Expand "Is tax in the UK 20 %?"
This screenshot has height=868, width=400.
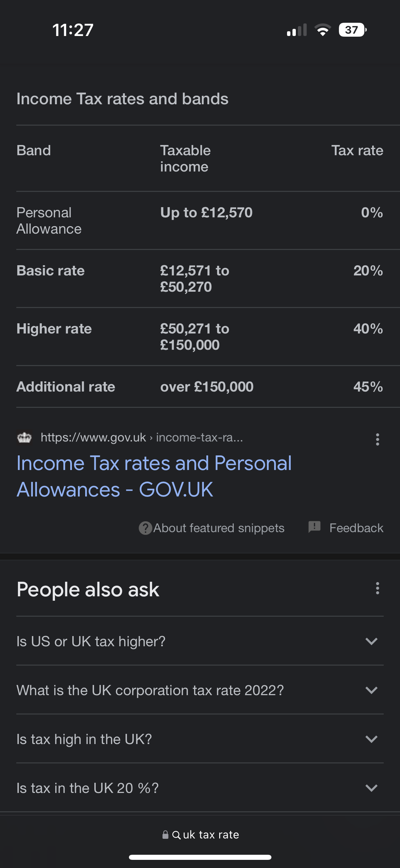200,788
